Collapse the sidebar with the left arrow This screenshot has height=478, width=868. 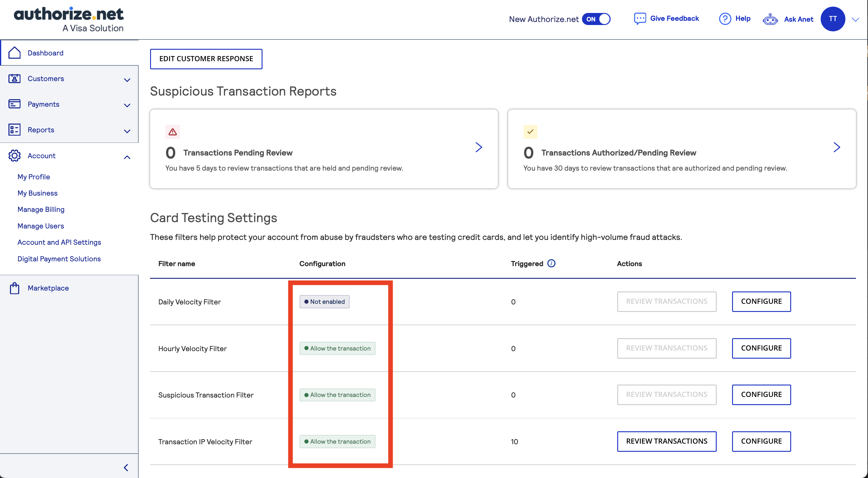(126, 467)
